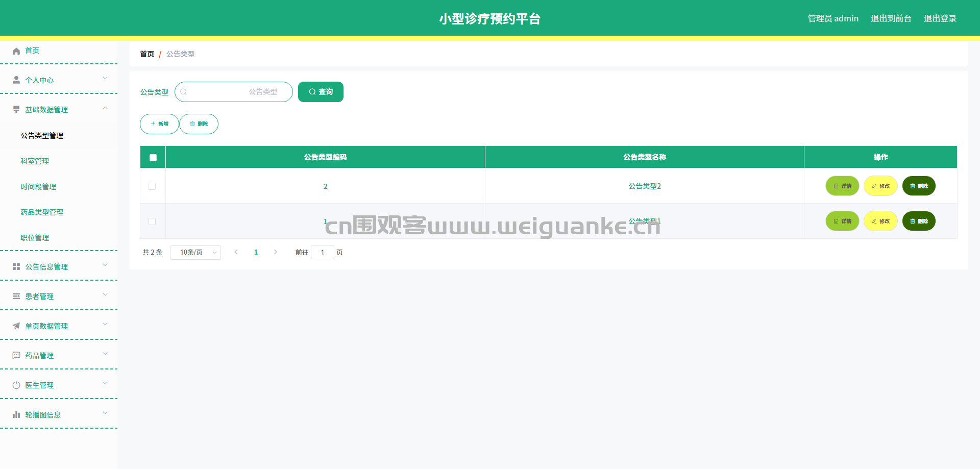Viewport: 980px width, 469px height.
Task: Collapse the 基础数据管理 menu chevron
Action: [x=105, y=108]
